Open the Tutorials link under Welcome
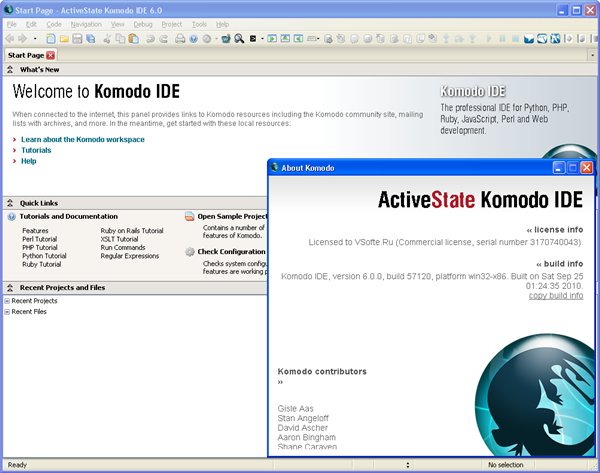 pyautogui.click(x=36, y=150)
